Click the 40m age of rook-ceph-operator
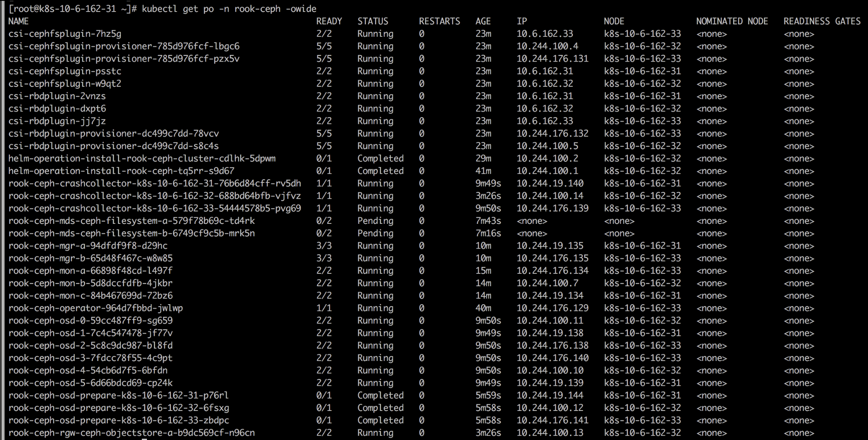 483,308
